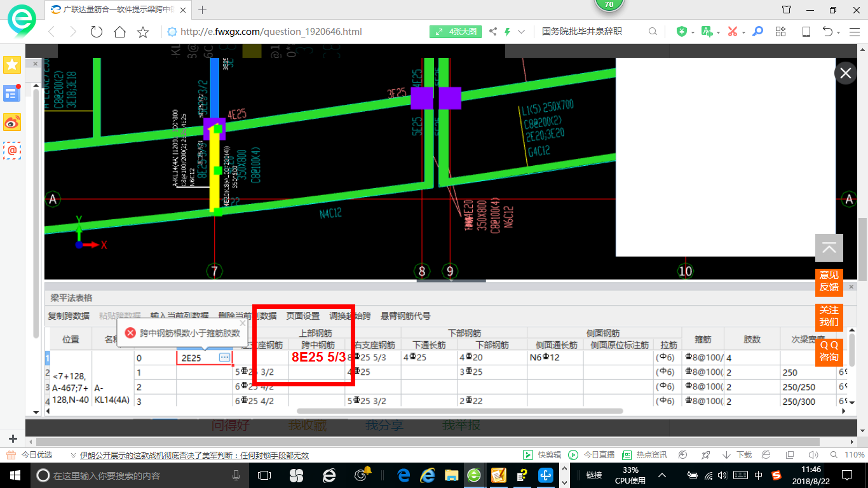The image size is (868, 488).
Task: Click the A-KL14(4A) name cell
Action: pos(112,394)
